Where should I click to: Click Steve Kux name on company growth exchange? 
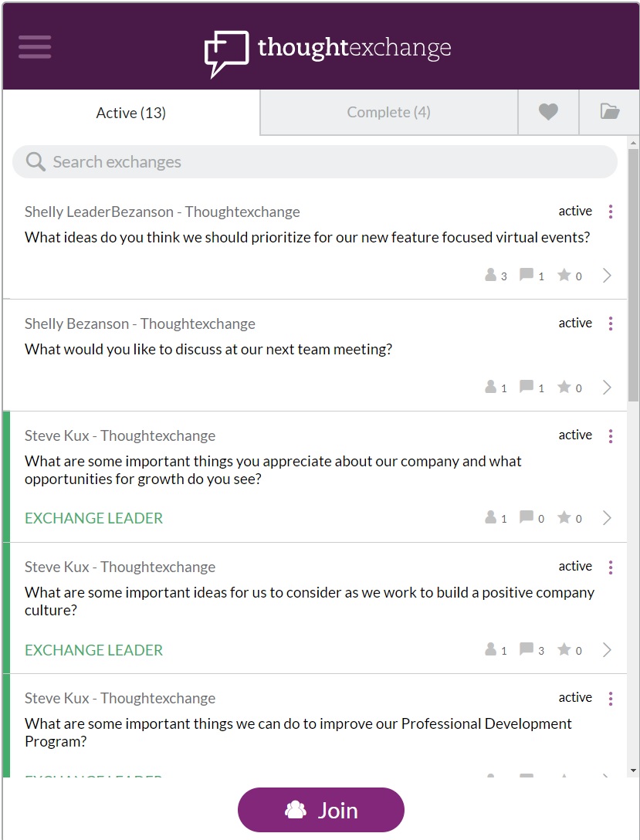point(120,435)
